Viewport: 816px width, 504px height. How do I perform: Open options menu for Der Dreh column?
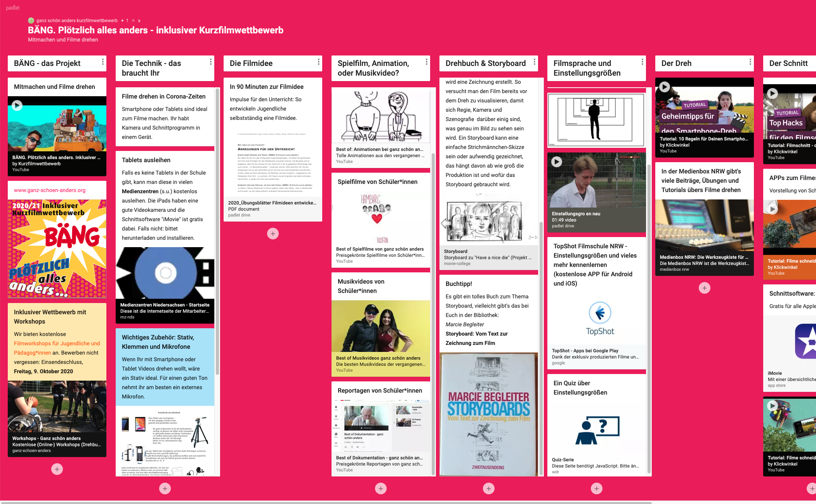click(x=750, y=62)
